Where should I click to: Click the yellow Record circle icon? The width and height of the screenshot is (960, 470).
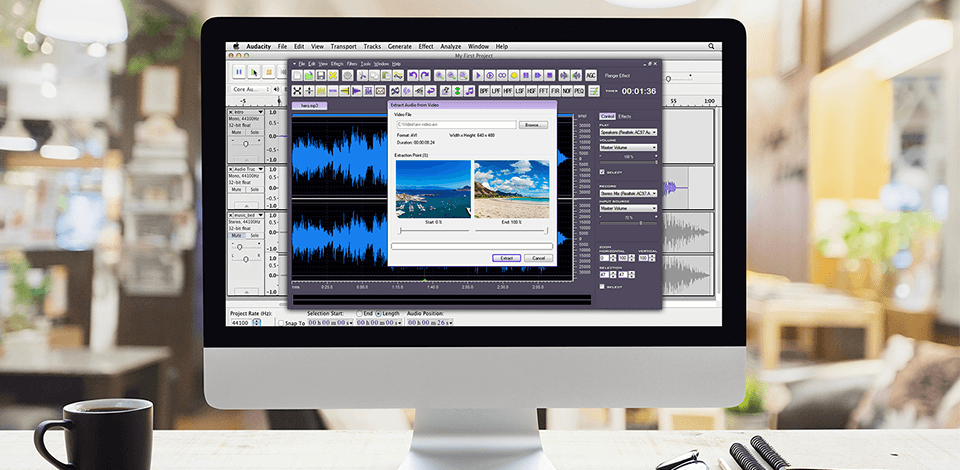coord(514,75)
